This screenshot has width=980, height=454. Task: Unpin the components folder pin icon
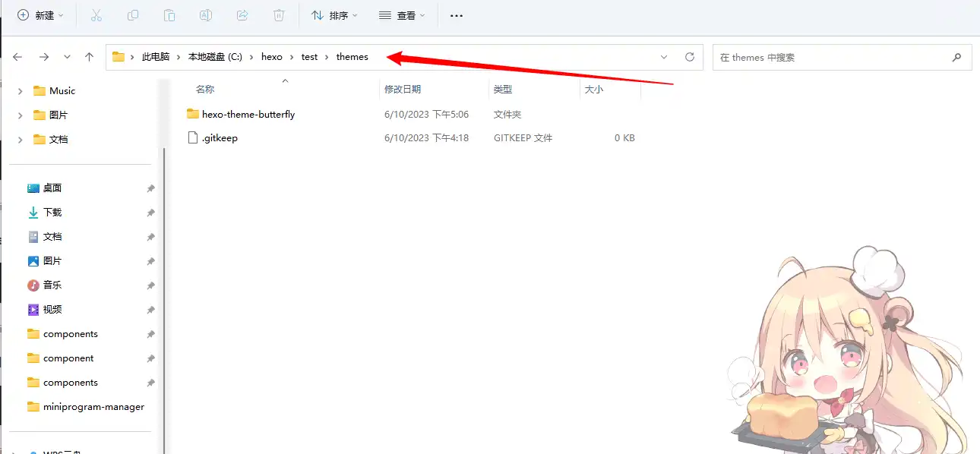click(150, 333)
